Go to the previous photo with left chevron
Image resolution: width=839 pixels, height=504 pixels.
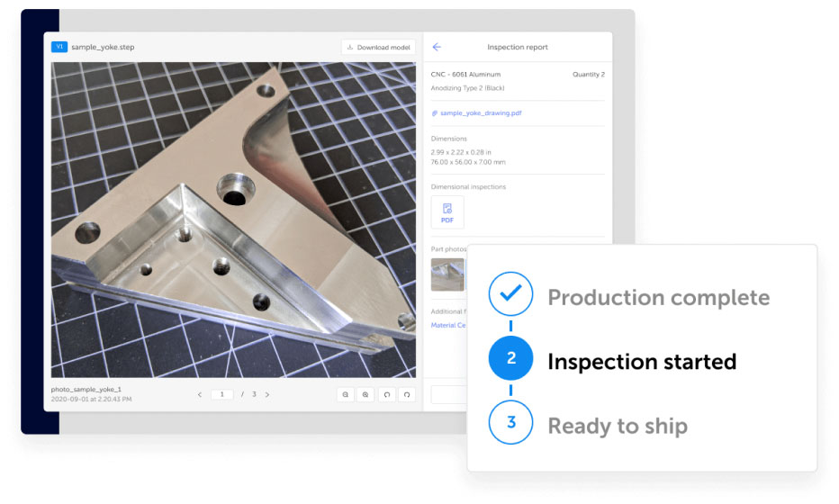click(x=200, y=394)
